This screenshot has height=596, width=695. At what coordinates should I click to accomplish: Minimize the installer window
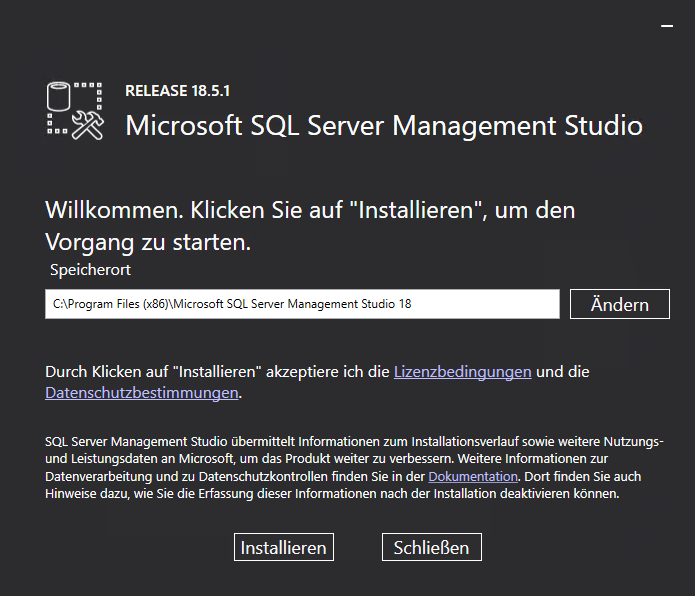coord(667,29)
